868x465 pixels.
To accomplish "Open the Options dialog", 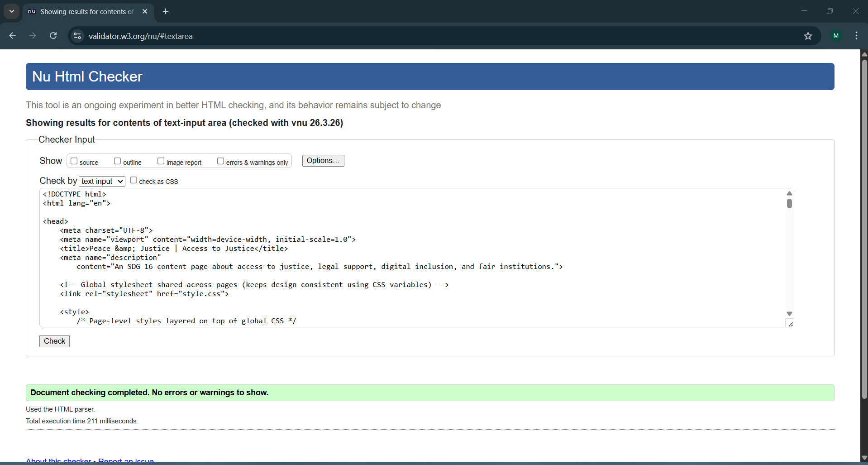I will [x=323, y=160].
